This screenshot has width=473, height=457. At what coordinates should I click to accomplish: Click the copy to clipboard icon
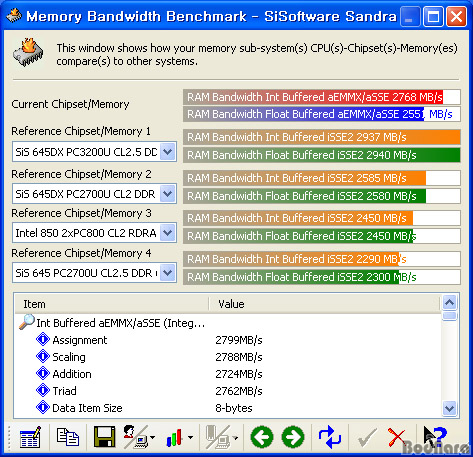pyautogui.click(x=68, y=437)
